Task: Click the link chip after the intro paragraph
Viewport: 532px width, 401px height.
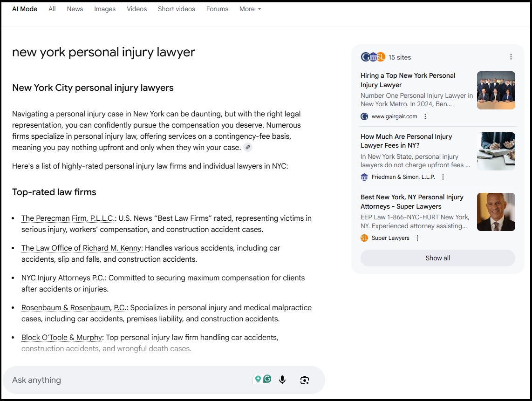Action: tap(248, 147)
